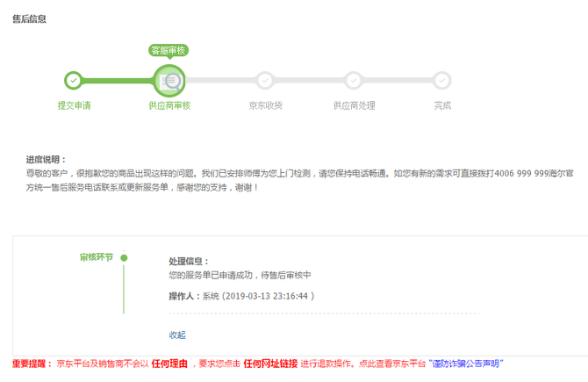Click the timestamp 2019-03-13 23:16:44
The width and height of the screenshot is (588, 382).
(x=267, y=296)
